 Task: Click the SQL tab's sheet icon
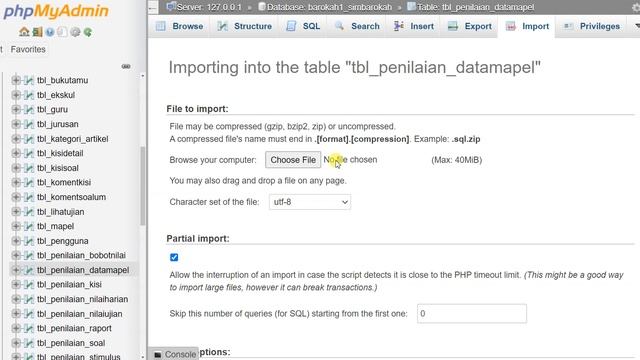(291, 26)
